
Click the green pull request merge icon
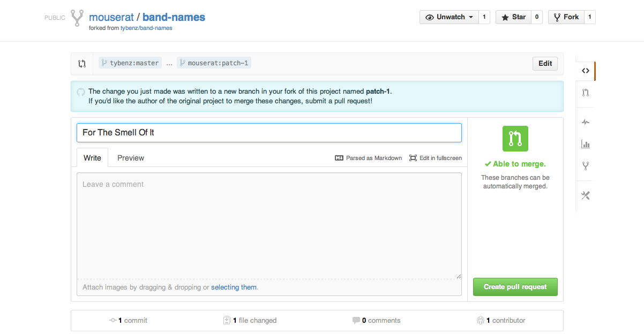pos(515,139)
